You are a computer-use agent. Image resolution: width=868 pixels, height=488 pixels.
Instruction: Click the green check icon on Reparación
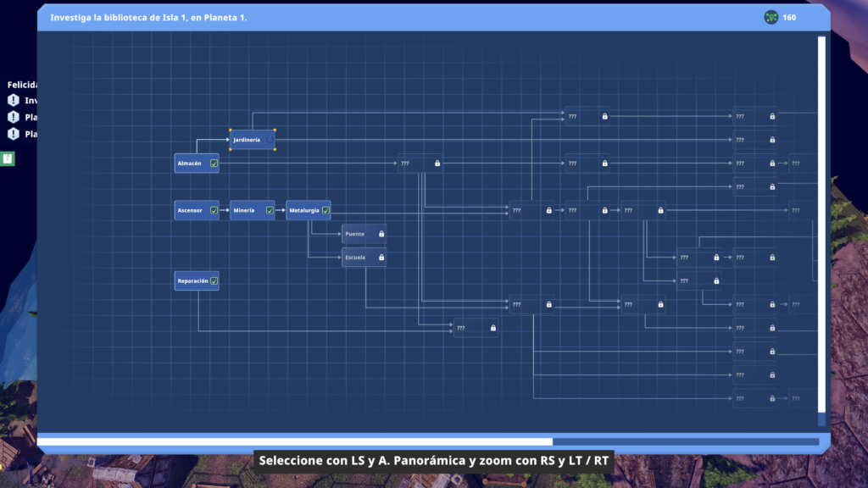click(214, 281)
